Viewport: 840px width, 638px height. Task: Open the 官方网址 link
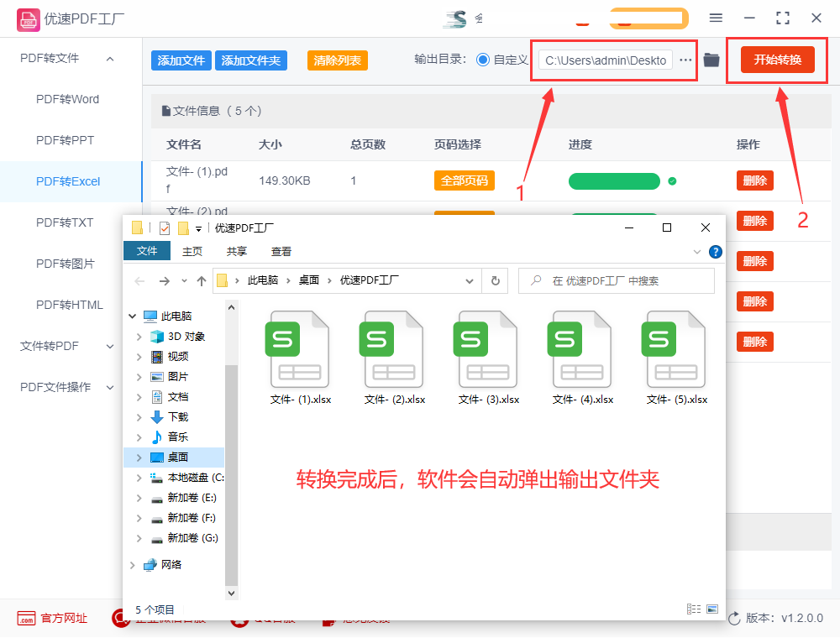coord(64,618)
